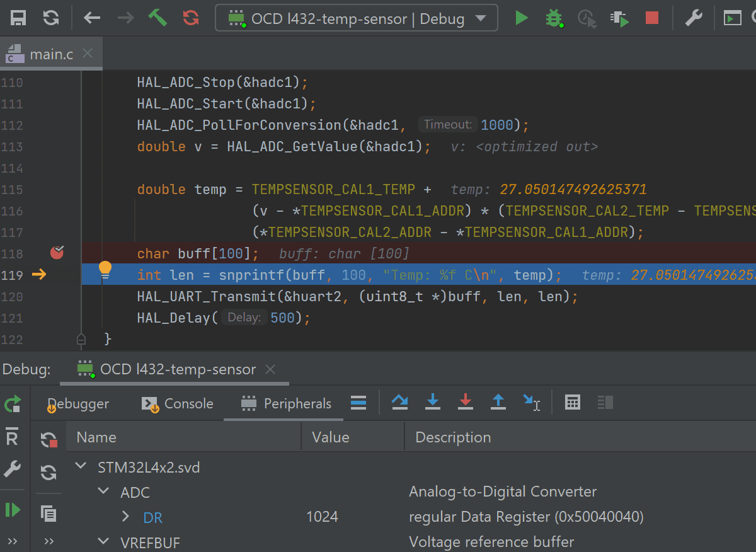This screenshot has width=756, height=552.
Task: Close the main.c editor tab
Action: pyautogui.click(x=88, y=54)
